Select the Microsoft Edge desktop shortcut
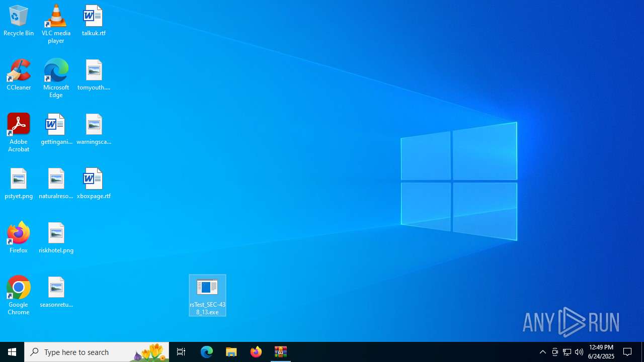 pos(56,78)
